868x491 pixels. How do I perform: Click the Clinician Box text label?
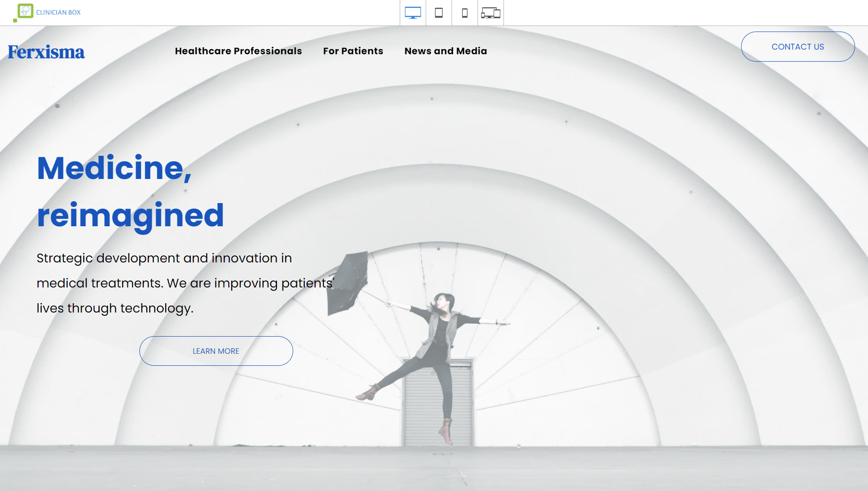[x=58, y=13]
